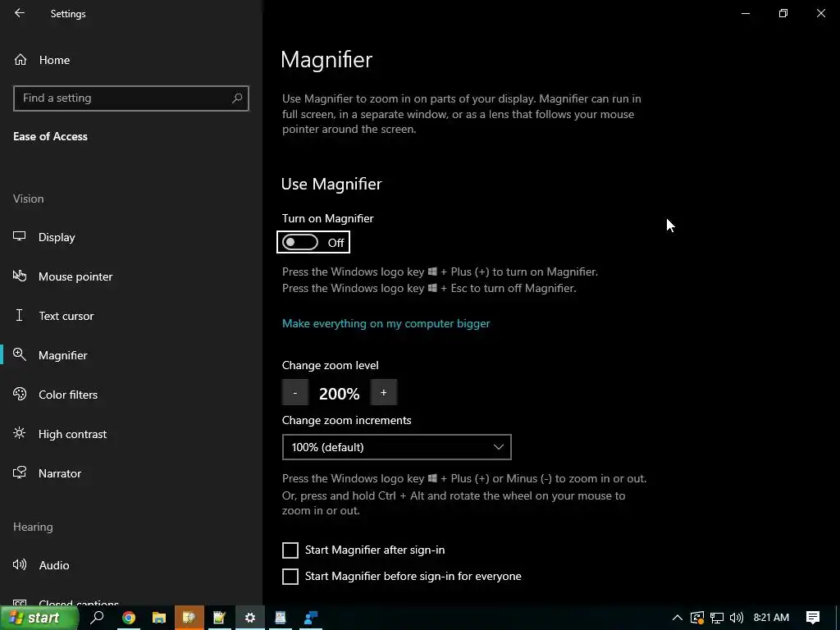Click the Audio speaker icon in sidebar
The height and width of the screenshot is (630, 840).
click(x=20, y=564)
